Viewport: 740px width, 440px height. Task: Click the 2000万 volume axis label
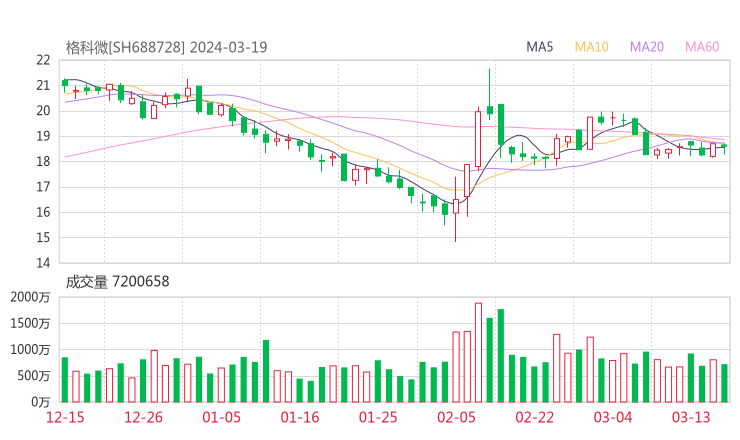point(30,297)
